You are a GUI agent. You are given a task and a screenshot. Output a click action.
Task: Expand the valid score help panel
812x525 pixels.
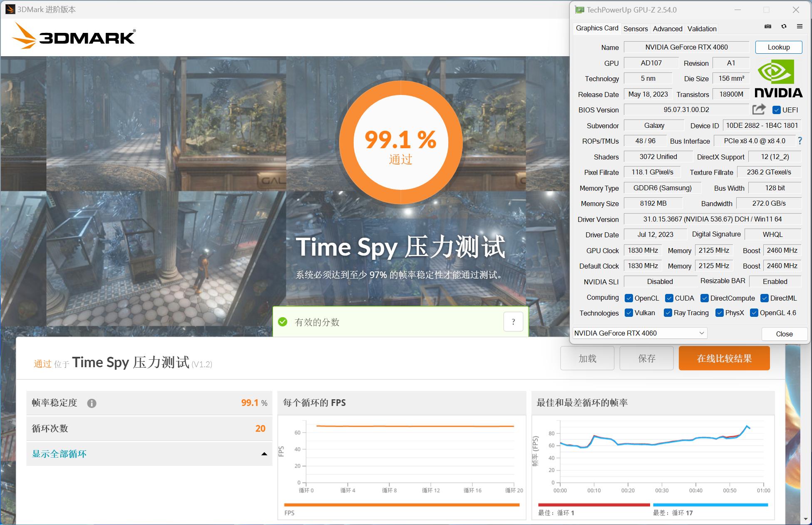click(513, 321)
